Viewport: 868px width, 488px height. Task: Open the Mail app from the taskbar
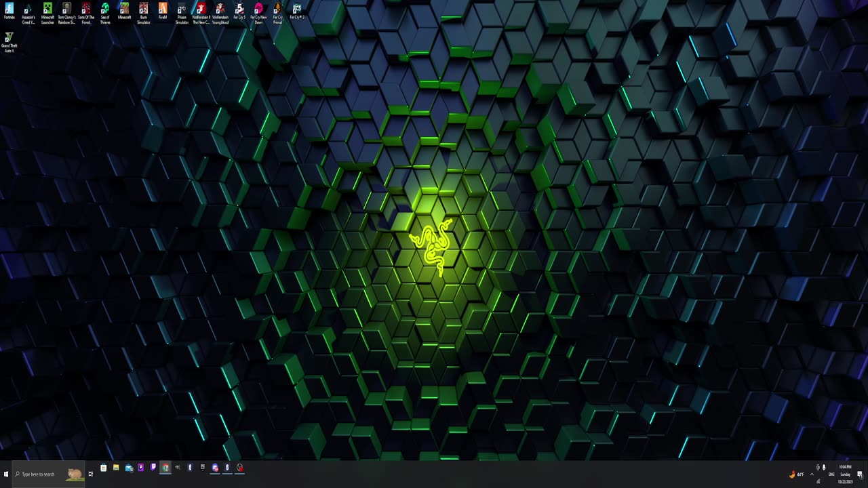pos(129,468)
